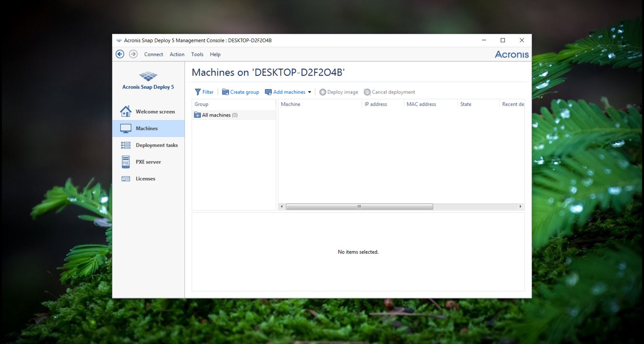Viewport: 644px width, 344px height.
Task: Expand the Add machines dropdown arrow
Action: coord(310,92)
